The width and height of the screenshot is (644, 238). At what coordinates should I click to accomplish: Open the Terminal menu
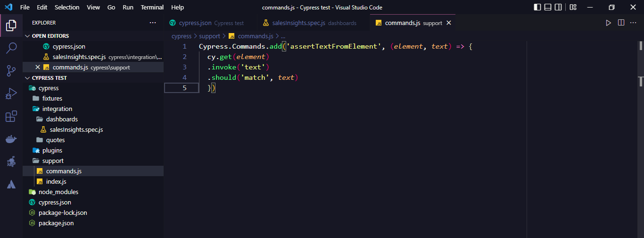152,8
